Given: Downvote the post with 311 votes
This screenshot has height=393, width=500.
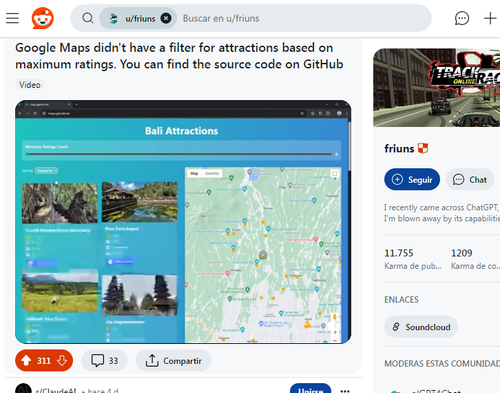Looking at the screenshot, I should tap(62, 360).
